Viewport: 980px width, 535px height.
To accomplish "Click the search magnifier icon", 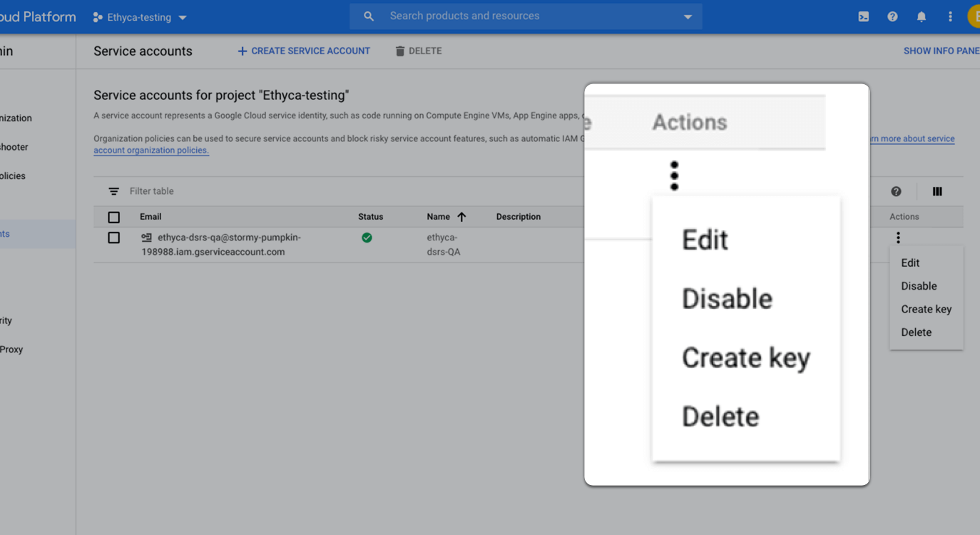I will click(x=369, y=16).
